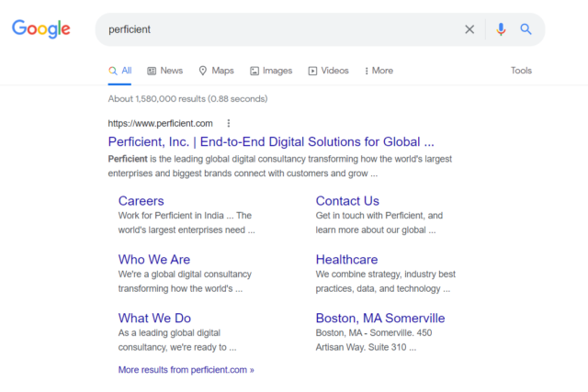Click the Google logo
The image size is (588, 392).
point(40,28)
